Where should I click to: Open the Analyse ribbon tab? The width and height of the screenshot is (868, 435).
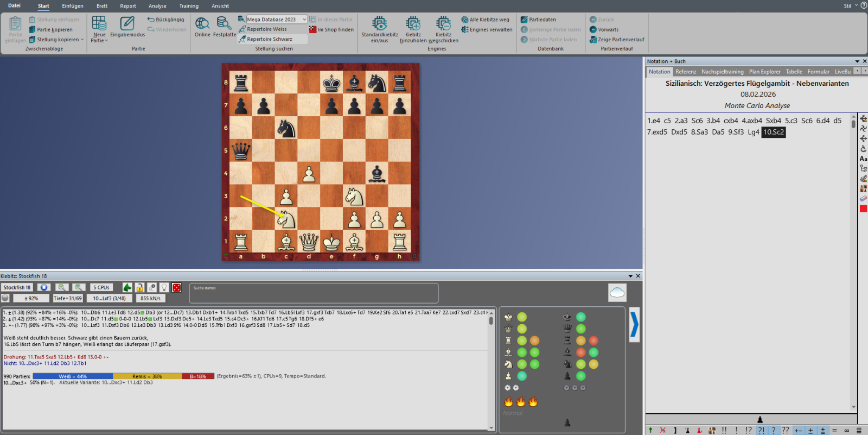[x=157, y=6]
